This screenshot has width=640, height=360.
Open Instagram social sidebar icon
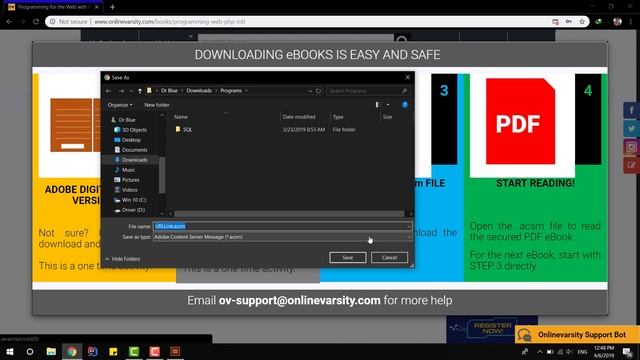[631, 147]
